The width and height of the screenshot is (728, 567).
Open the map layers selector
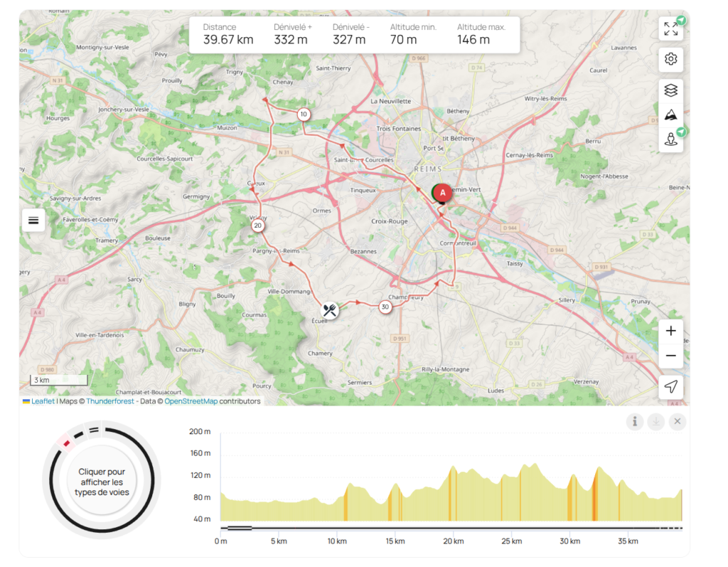pyautogui.click(x=670, y=90)
